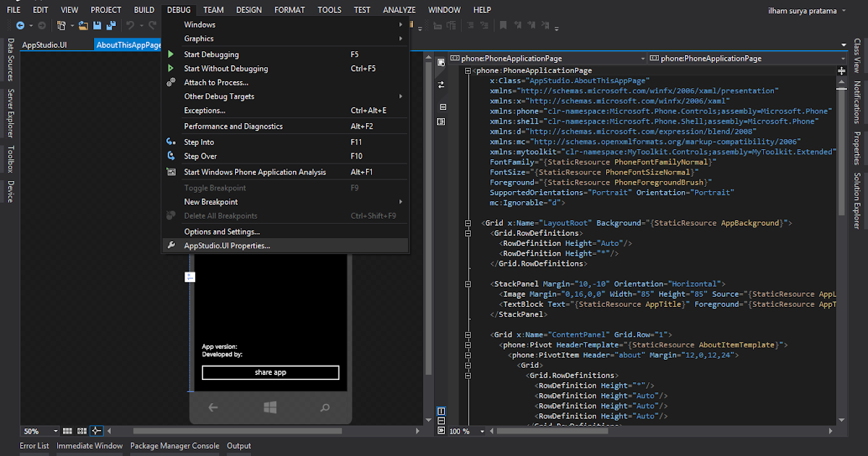The height and width of the screenshot is (456, 868).
Task: Toggle a bookmark with the bookmark toolbar icon
Action: coord(503,27)
